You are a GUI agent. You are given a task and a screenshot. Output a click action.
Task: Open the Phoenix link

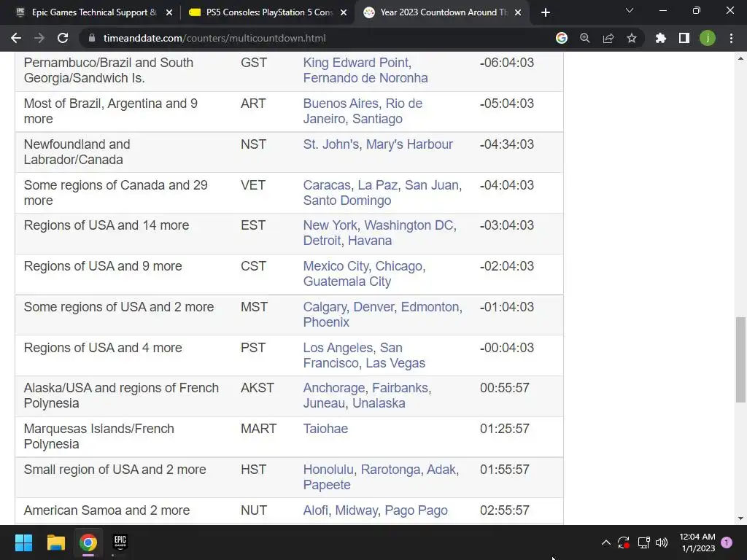[326, 322]
